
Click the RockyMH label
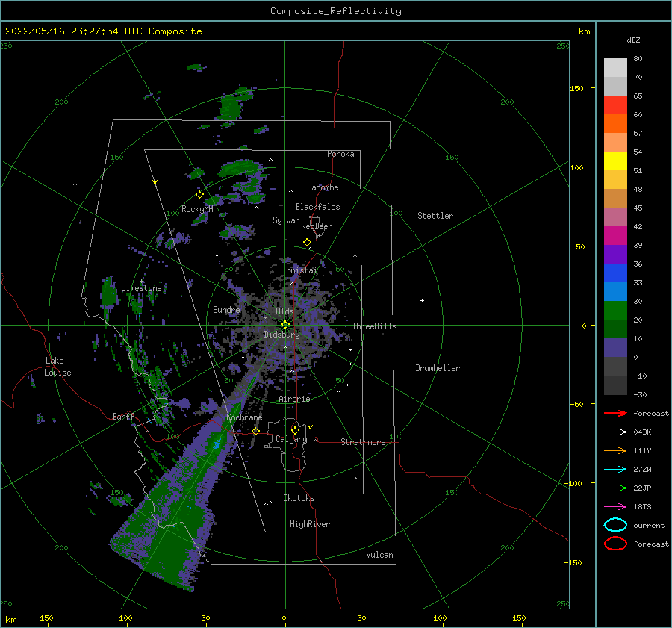point(197,209)
